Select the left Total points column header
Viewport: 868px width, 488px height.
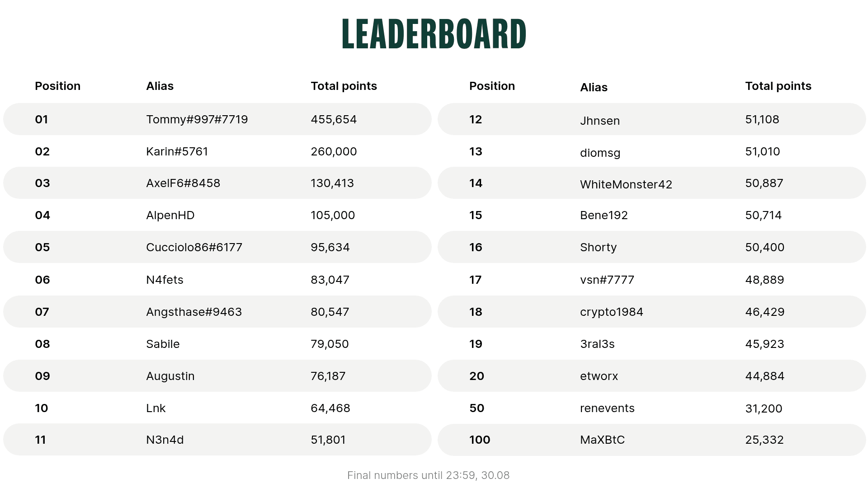pos(344,86)
